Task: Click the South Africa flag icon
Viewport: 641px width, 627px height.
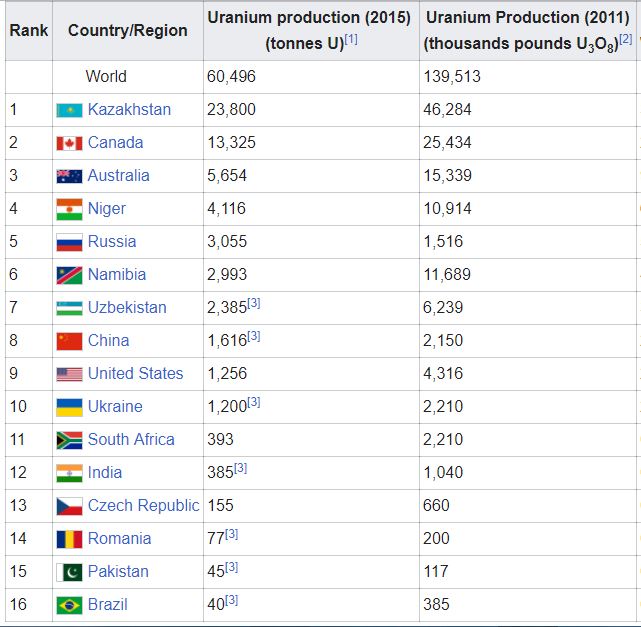Action: [x=69, y=440]
